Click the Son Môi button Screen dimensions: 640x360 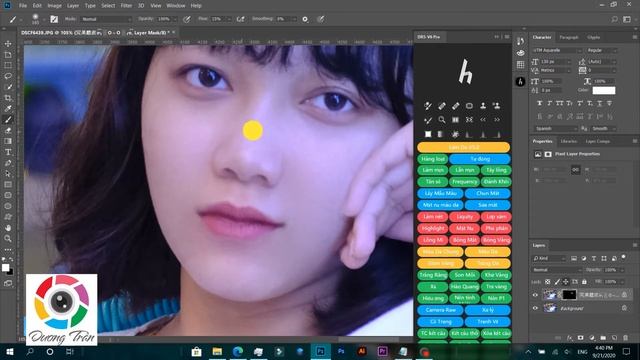[x=464, y=275]
